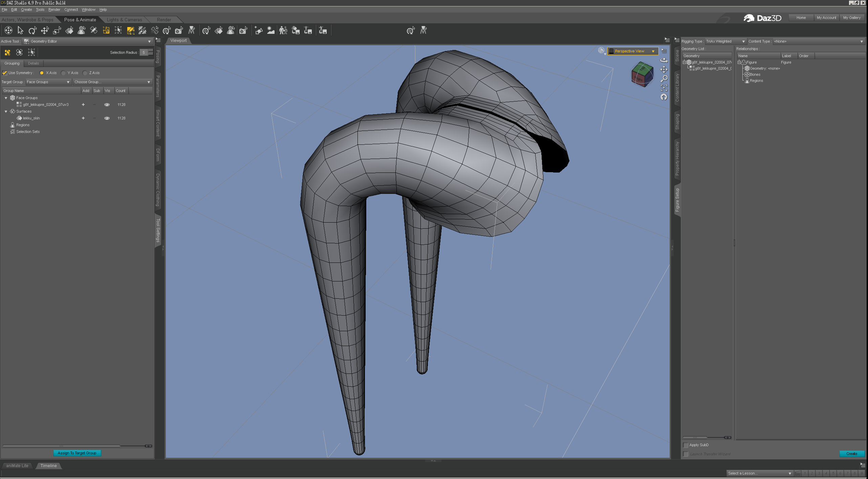This screenshot has width=868, height=479.
Task: Collapse the Face Groups tree node
Action: 6,98
